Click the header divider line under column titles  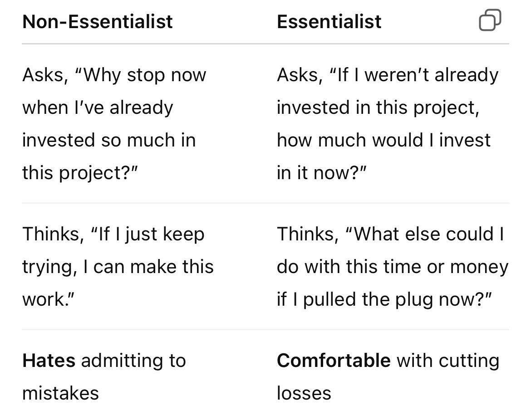[x=265, y=44]
